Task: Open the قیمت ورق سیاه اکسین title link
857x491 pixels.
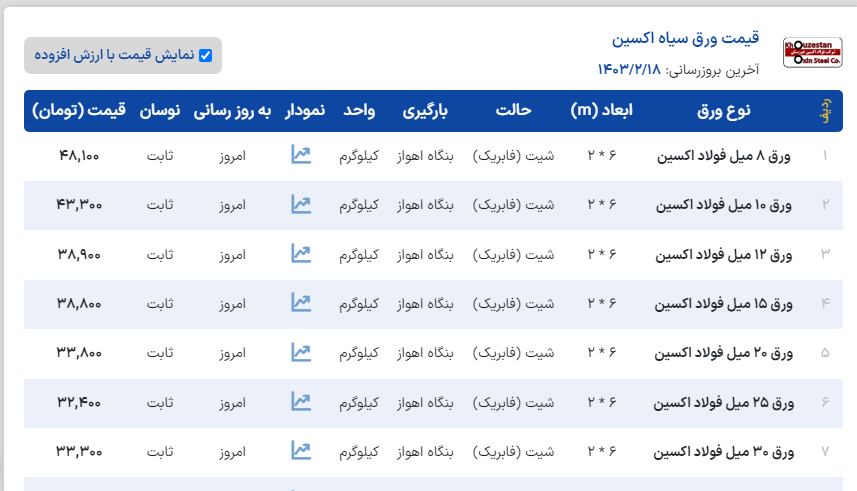Action: (x=685, y=39)
